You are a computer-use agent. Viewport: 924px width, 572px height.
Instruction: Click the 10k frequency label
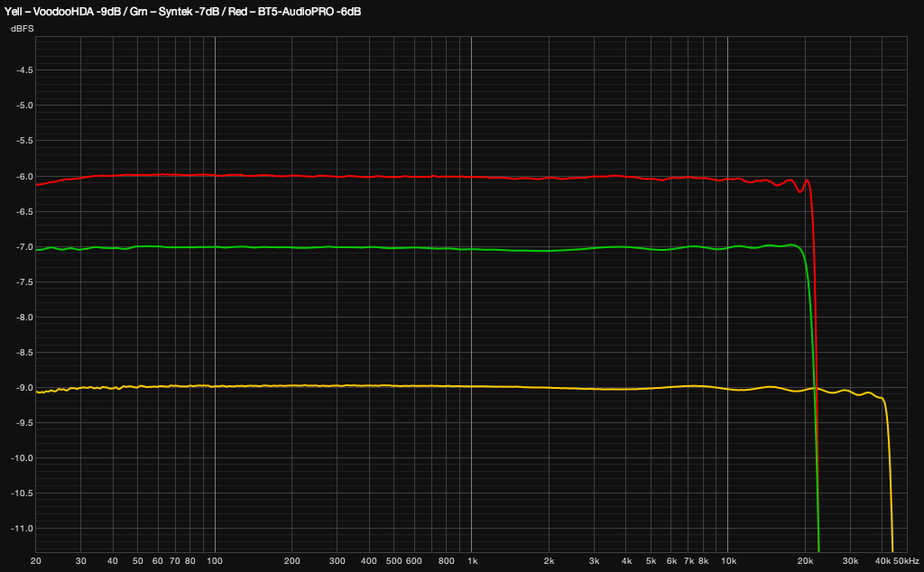pyautogui.click(x=730, y=560)
